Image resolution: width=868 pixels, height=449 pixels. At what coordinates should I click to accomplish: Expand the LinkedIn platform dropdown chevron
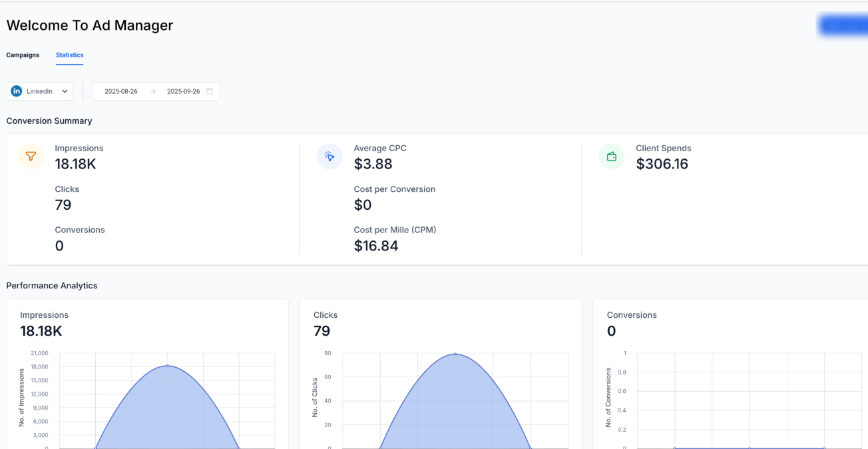click(x=65, y=91)
